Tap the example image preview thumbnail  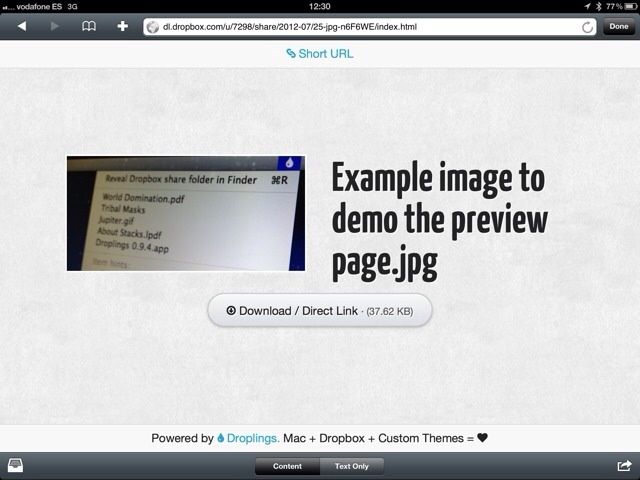pos(186,213)
